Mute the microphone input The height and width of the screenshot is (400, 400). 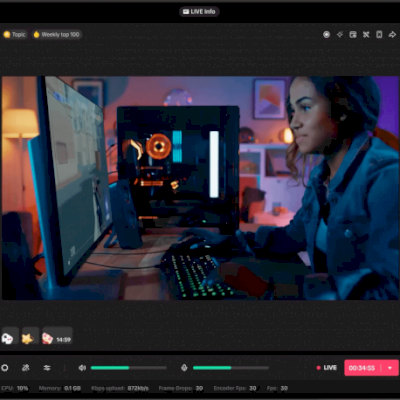click(x=184, y=368)
